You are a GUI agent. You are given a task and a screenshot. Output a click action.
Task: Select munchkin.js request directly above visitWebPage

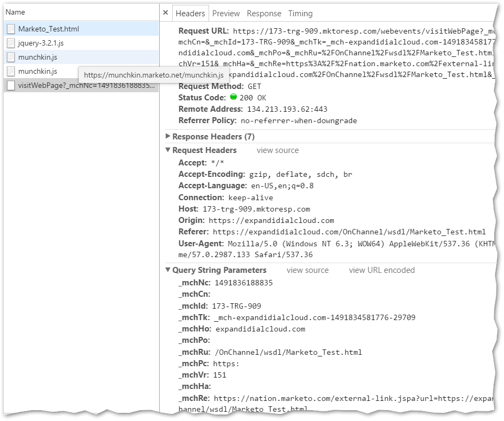click(41, 71)
